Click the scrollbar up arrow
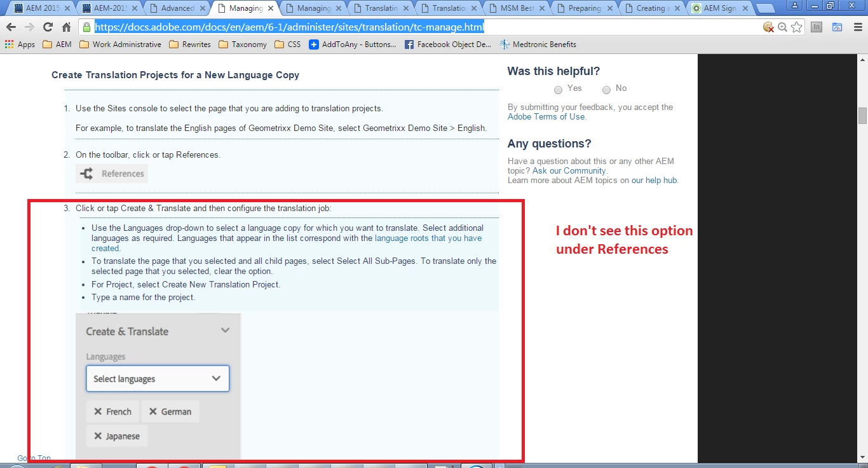This screenshot has width=868, height=468. [x=862, y=59]
